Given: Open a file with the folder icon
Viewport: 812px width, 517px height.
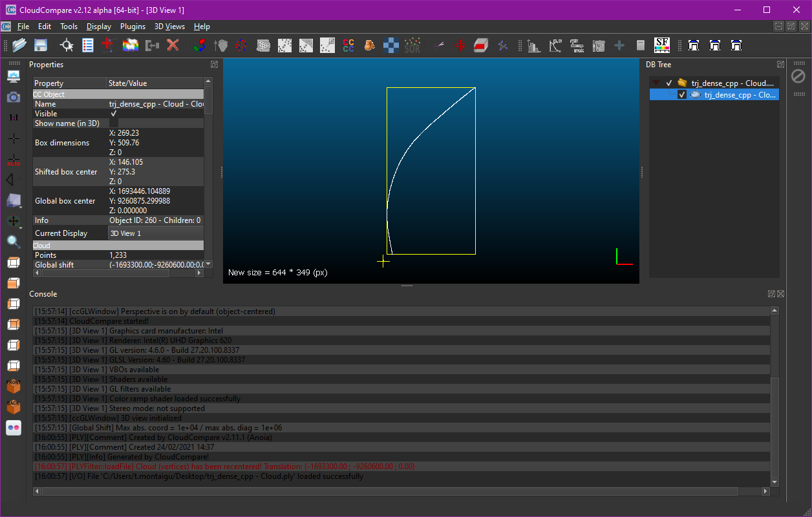Looking at the screenshot, I should click(19, 45).
